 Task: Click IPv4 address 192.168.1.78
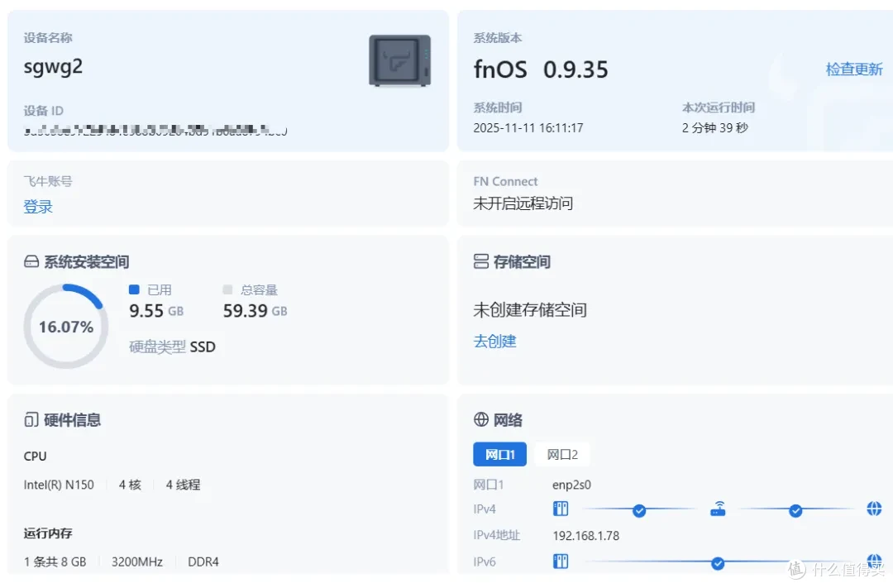pos(586,536)
